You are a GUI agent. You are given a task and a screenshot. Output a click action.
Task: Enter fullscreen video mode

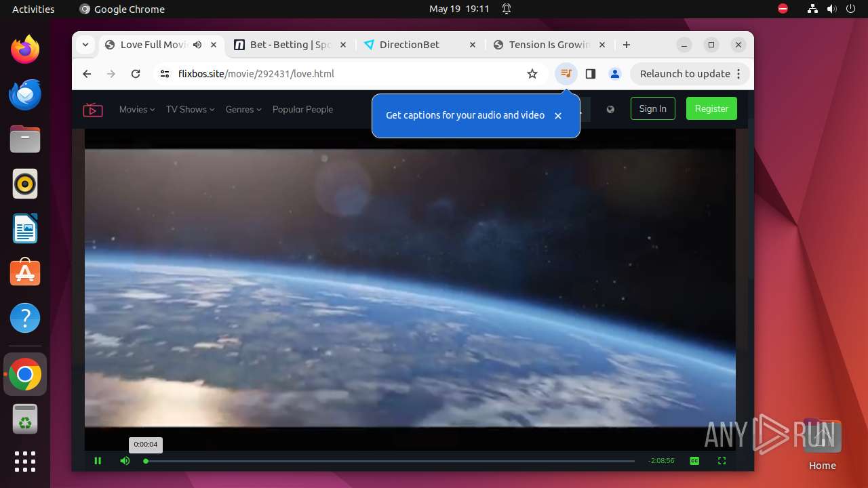click(722, 461)
